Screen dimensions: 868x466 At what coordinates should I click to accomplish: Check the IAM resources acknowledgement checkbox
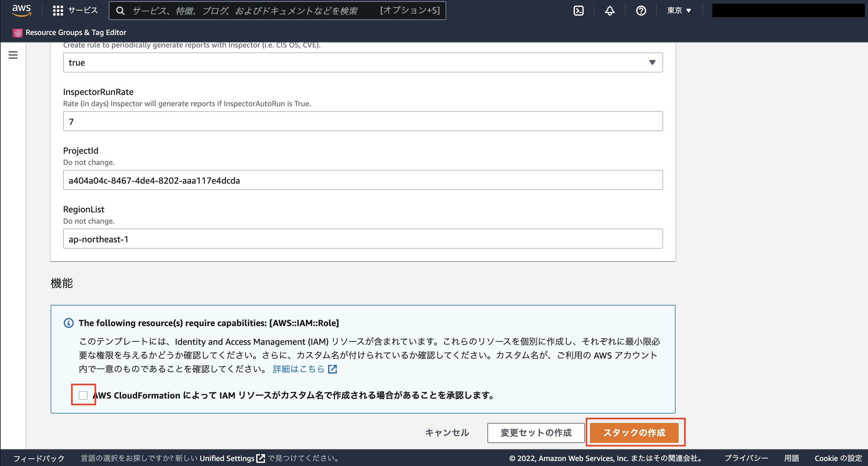pos(83,395)
